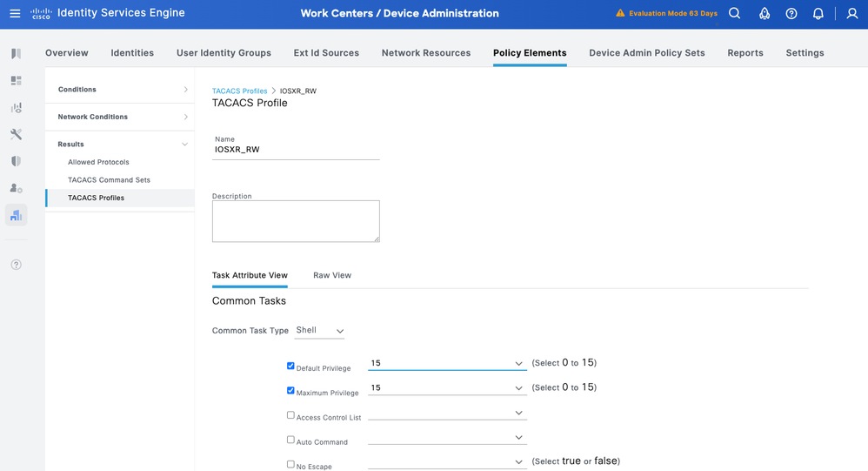
Task: Open TACACS Command Sets in sidebar
Action: click(x=109, y=180)
